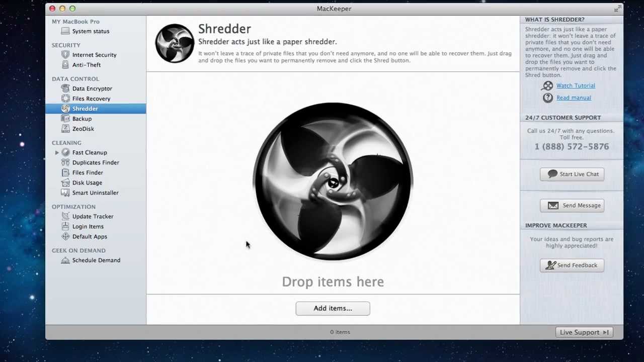Click the small Shredder logo in header
Image resolution: width=644 pixels, height=362 pixels.
175,43
